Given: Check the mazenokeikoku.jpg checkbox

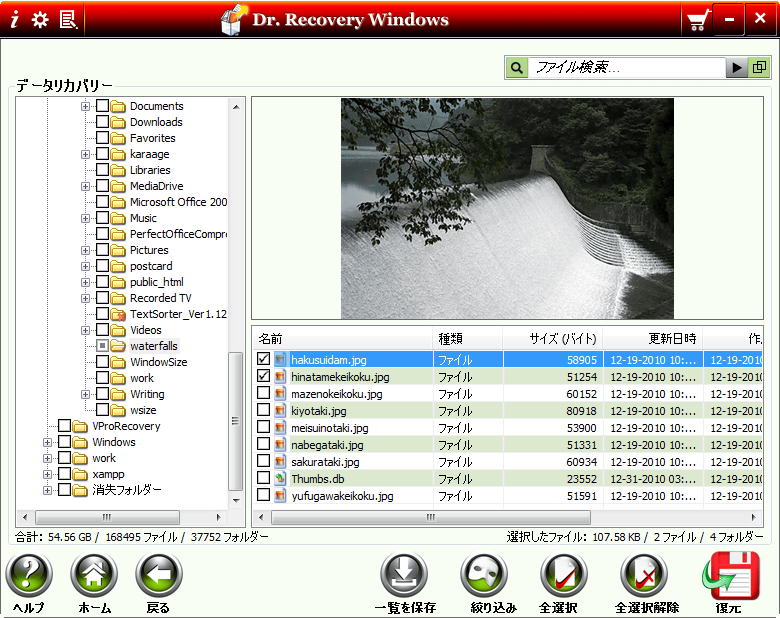Looking at the screenshot, I should coord(264,393).
